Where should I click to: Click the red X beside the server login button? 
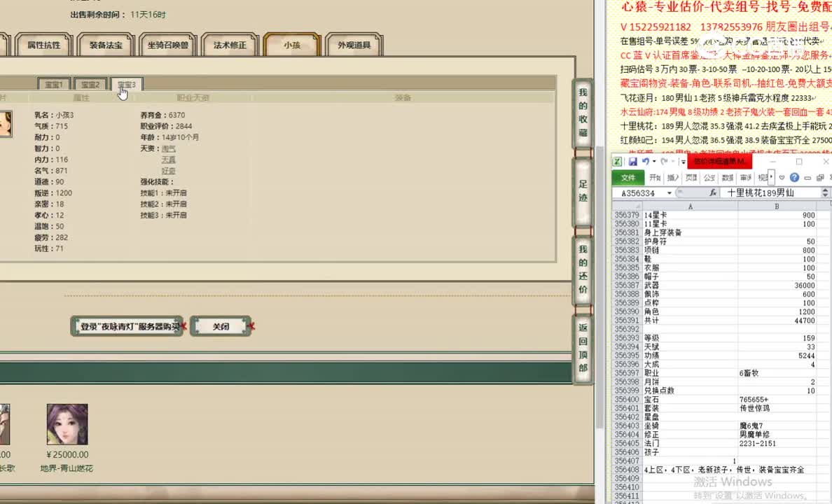click(184, 325)
